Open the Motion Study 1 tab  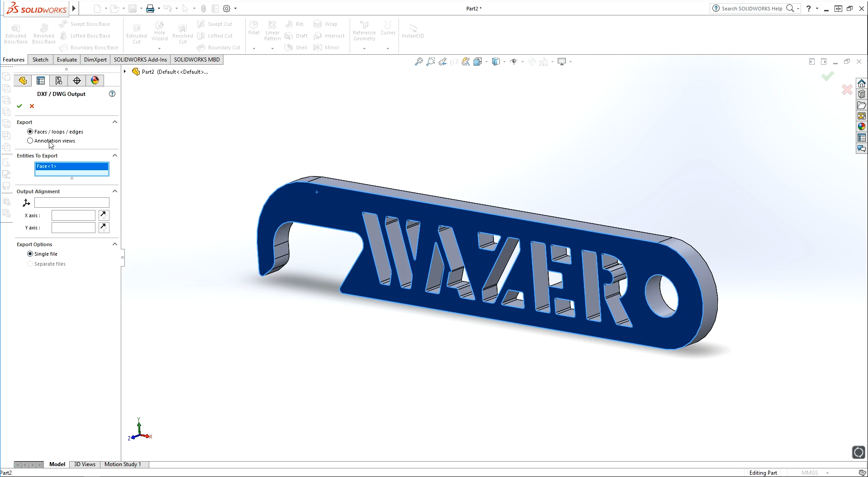(x=123, y=464)
